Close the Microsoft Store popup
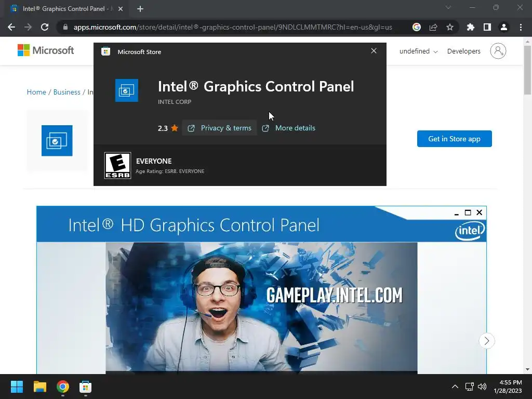The width and height of the screenshot is (532, 399). (x=374, y=51)
